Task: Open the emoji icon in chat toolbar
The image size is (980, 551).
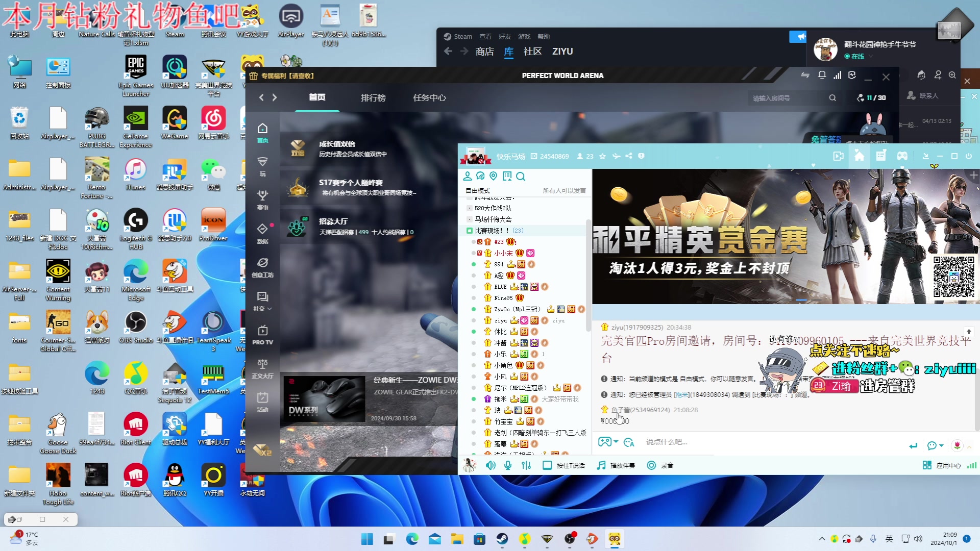Action: pos(629,442)
